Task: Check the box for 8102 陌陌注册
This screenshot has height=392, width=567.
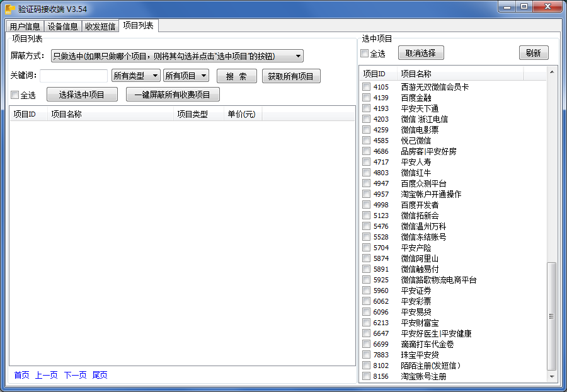Action: [x=366, y=366]
